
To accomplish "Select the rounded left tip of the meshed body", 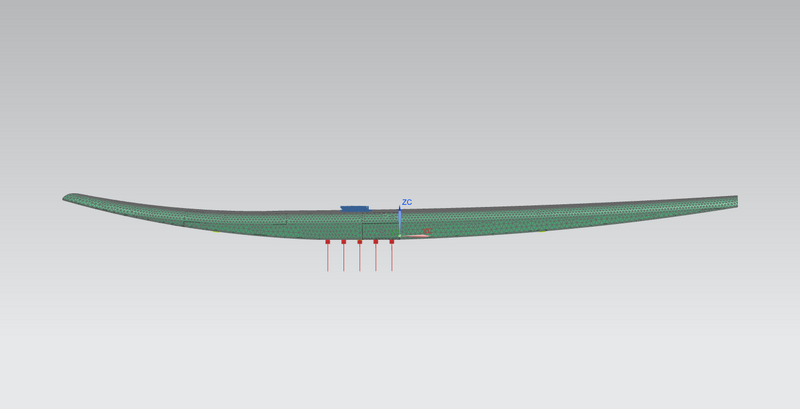I will [x=69, y=198].
